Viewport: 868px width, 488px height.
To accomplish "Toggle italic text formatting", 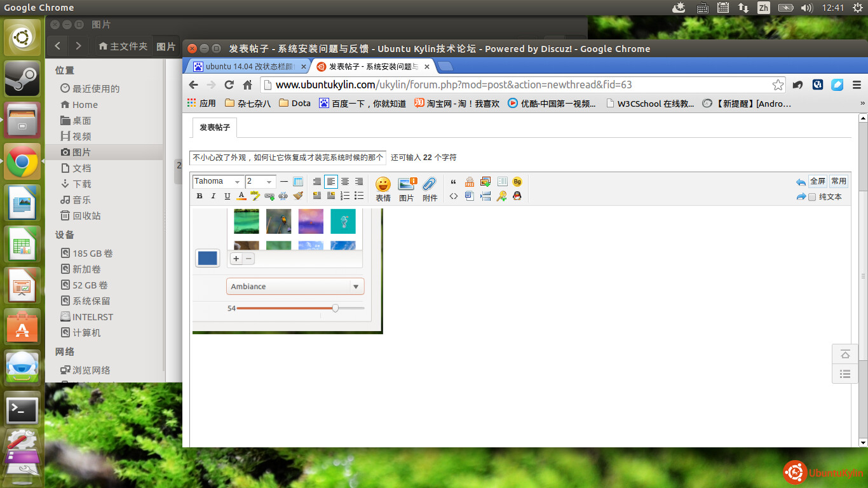I will coord(214,196).
